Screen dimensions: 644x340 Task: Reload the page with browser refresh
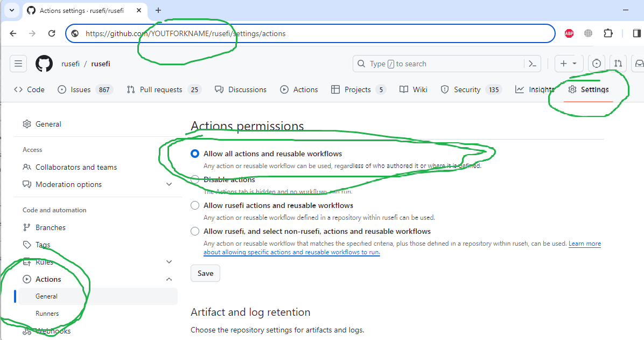(x=52, y=33)
